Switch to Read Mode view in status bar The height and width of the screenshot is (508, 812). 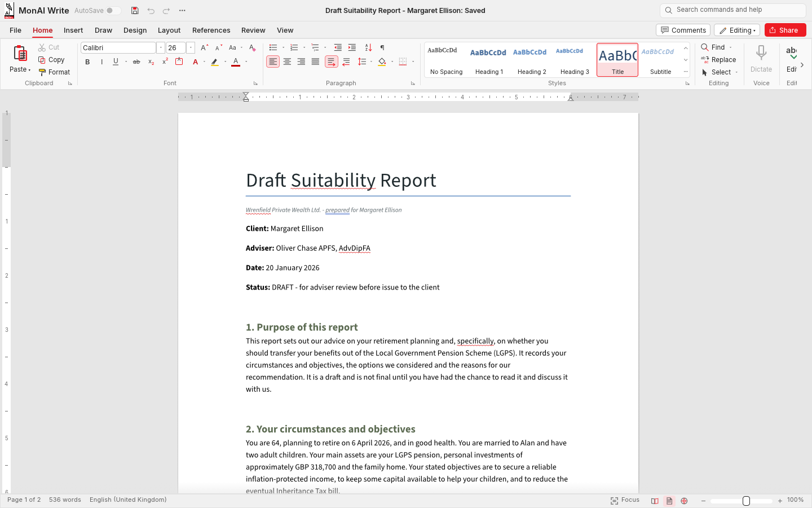[655, 501]
